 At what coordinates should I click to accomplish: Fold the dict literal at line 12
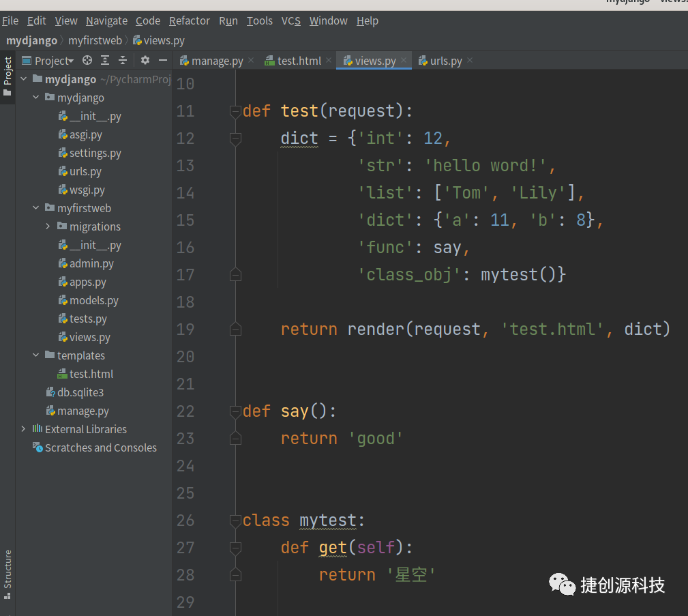(x=236, y=139)
